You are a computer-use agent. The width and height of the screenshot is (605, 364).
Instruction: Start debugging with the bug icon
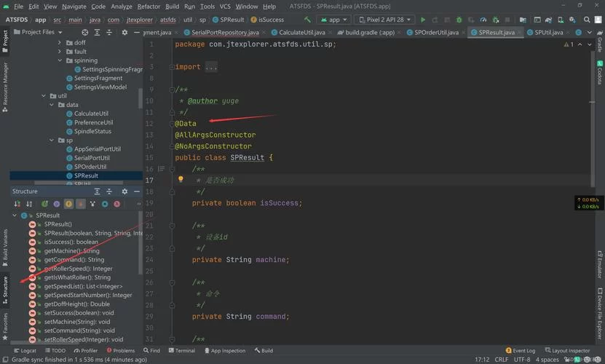point(459,20)
